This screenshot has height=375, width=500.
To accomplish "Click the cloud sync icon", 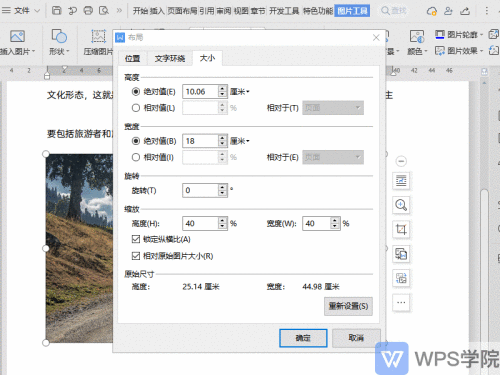I will click(431, 11).
